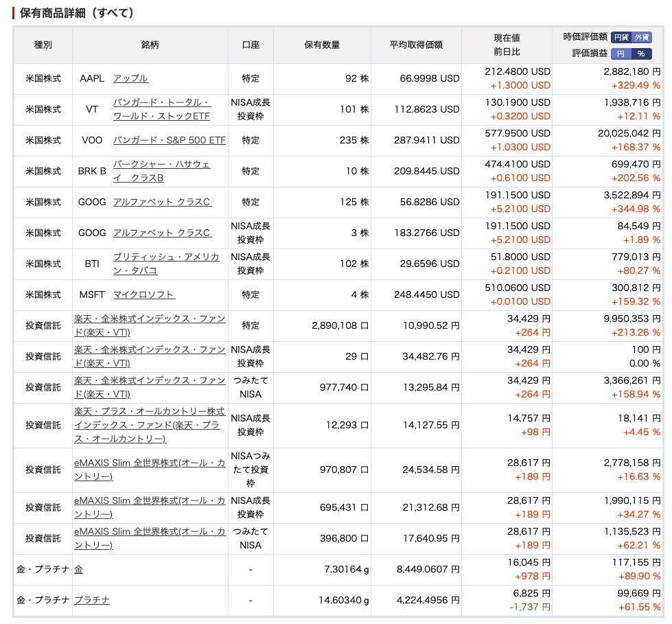Image resolution: width=672 pixels, height=624 pixels.
Task: Open バンガード・トータル・ワールド・ストックETF link
Action: tap(161, 109)
